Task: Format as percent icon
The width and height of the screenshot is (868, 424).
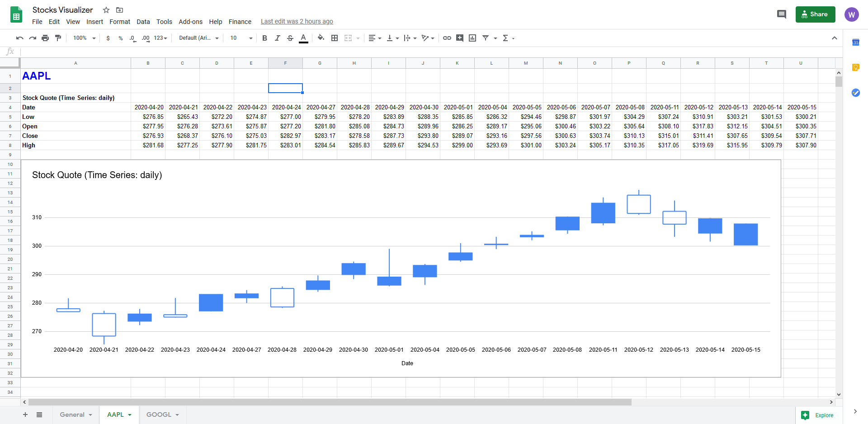Action: click(121, 38)
